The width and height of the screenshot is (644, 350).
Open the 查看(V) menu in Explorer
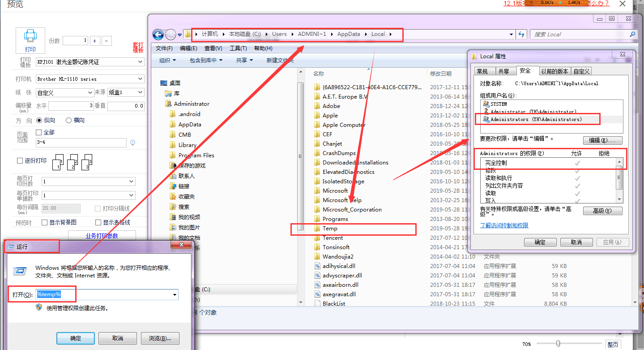213,48
